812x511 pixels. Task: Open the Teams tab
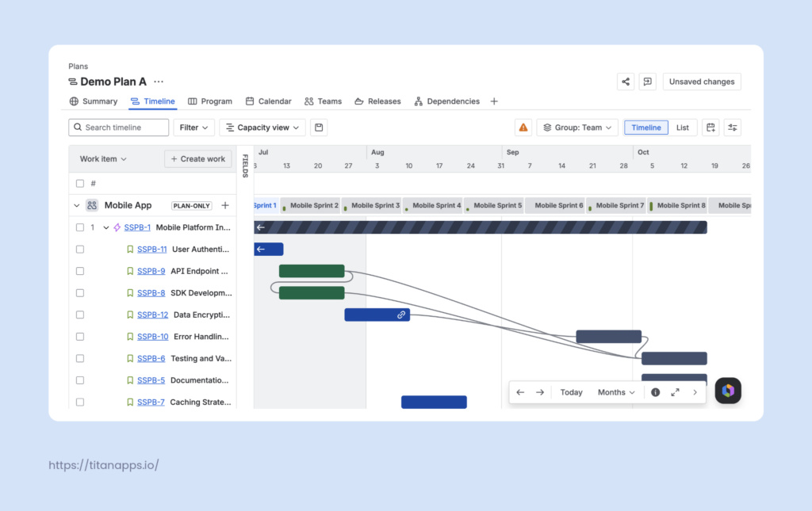point(324,101)
